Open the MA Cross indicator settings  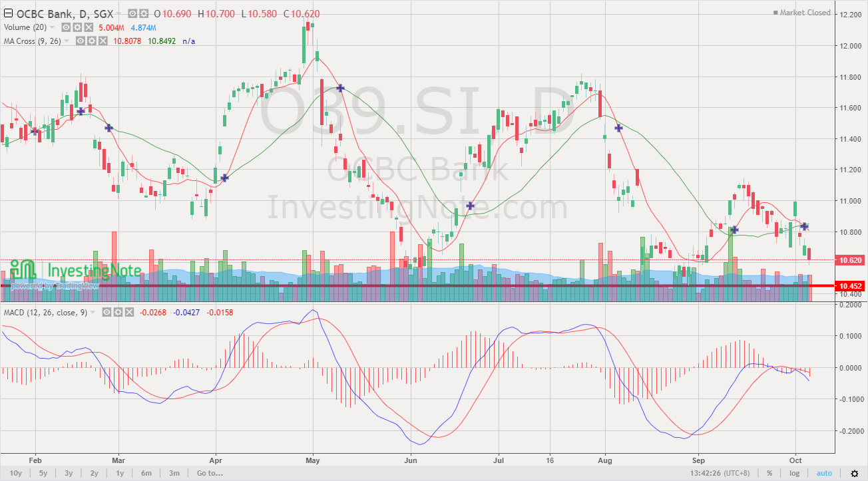point(92,41)
